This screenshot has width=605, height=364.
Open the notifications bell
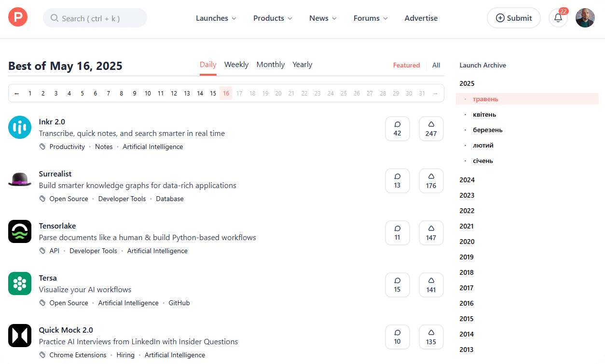point(558,18)
